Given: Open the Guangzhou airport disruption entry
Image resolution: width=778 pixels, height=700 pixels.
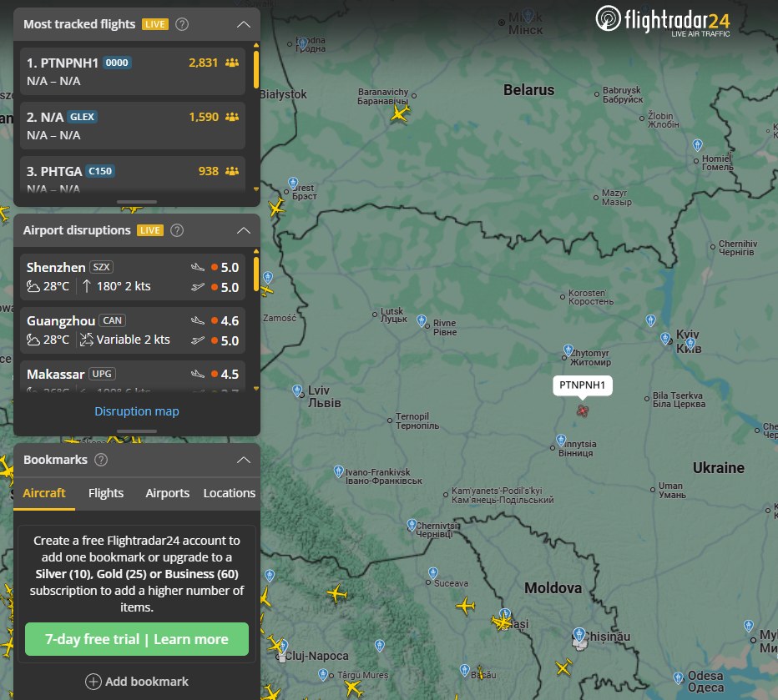Looking at the screenshot, I should [133, 330].
